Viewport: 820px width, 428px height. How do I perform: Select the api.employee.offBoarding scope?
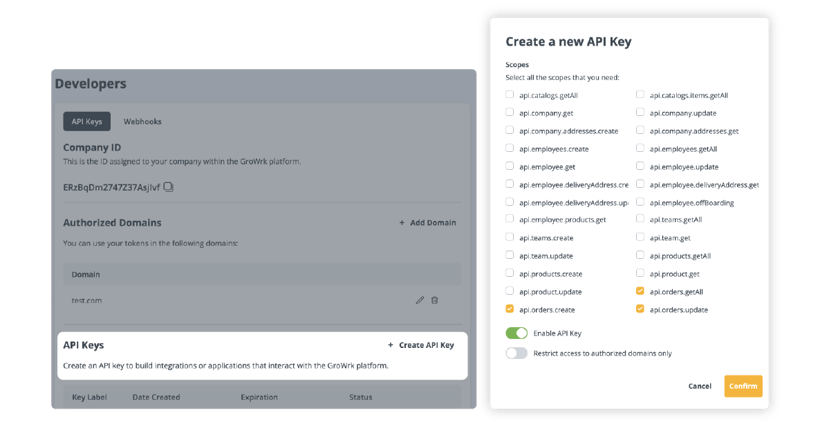click(640, 201)
